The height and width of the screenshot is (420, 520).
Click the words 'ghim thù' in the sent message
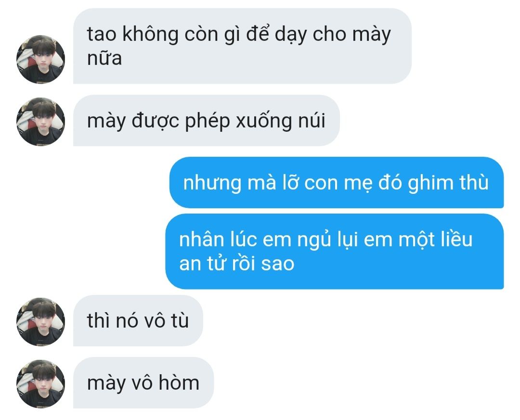click(448, 183)
